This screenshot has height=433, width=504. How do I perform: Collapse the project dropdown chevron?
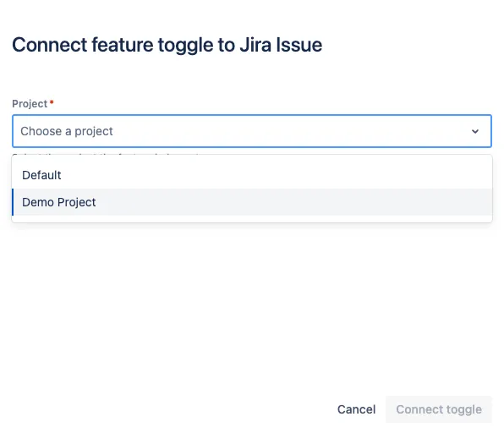[475, 131]
